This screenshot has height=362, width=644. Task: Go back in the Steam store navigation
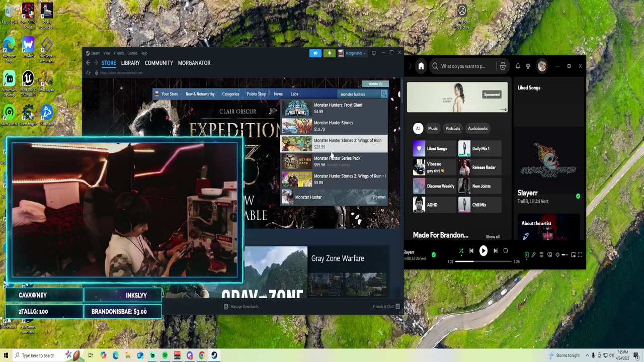point(88,63)
